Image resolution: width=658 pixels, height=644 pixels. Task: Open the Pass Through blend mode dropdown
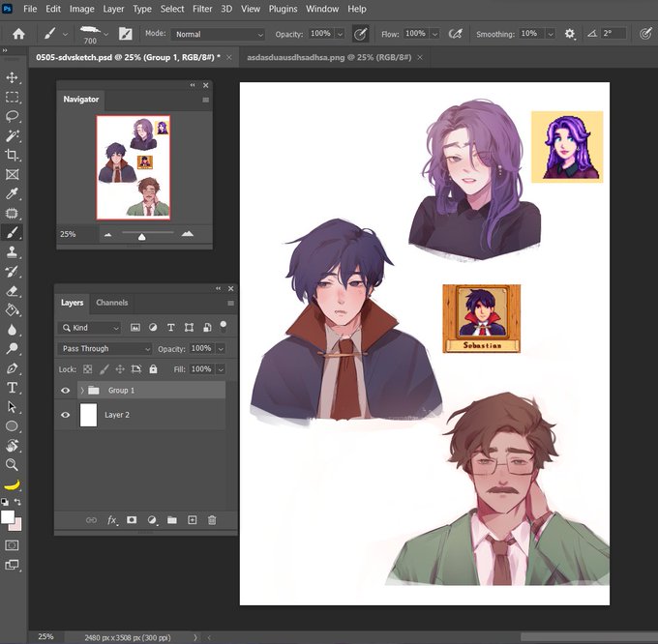[105, 348]
